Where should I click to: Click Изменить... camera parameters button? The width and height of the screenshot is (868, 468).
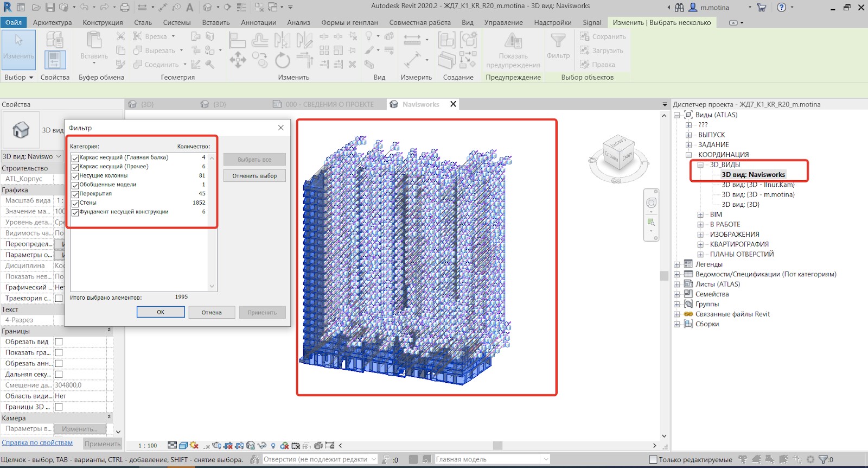coord(79,429)
